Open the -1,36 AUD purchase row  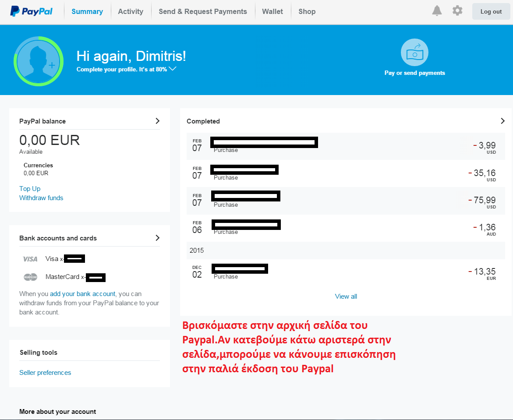point(346,228)
